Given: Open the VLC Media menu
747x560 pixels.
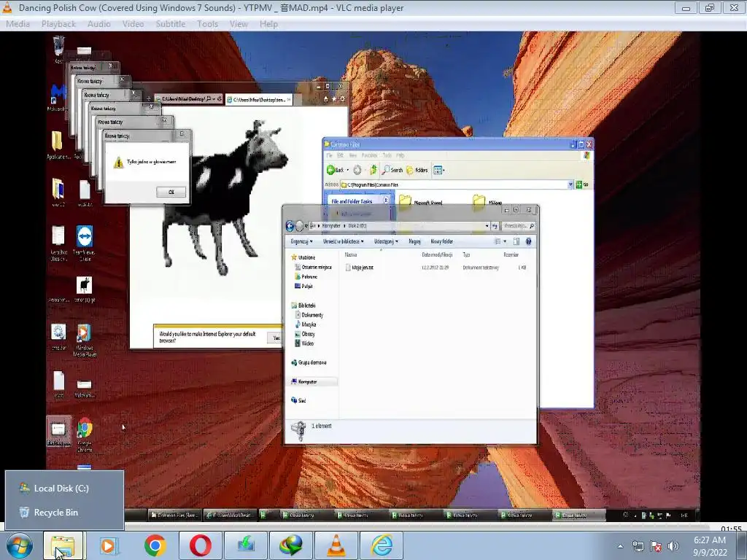Looking at the screenshot, I should [x=18, y=24].
